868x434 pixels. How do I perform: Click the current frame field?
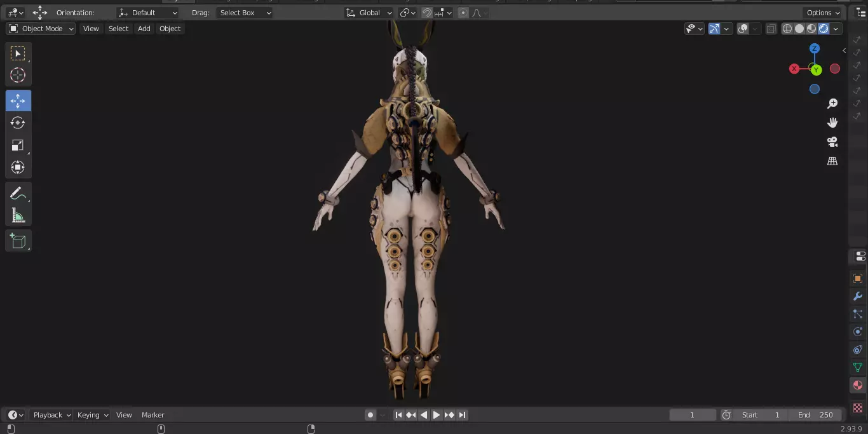[x=693, y=415]
